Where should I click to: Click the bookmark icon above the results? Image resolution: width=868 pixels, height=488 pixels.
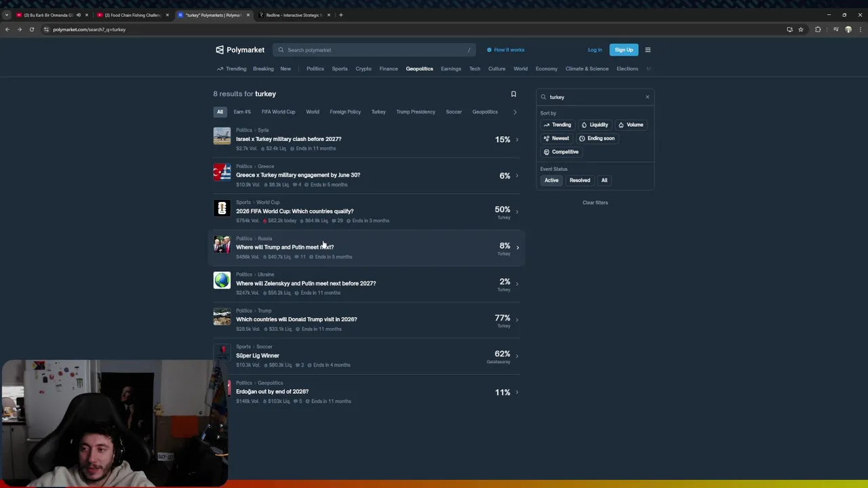pyautogui.click(x=513, y=94)
